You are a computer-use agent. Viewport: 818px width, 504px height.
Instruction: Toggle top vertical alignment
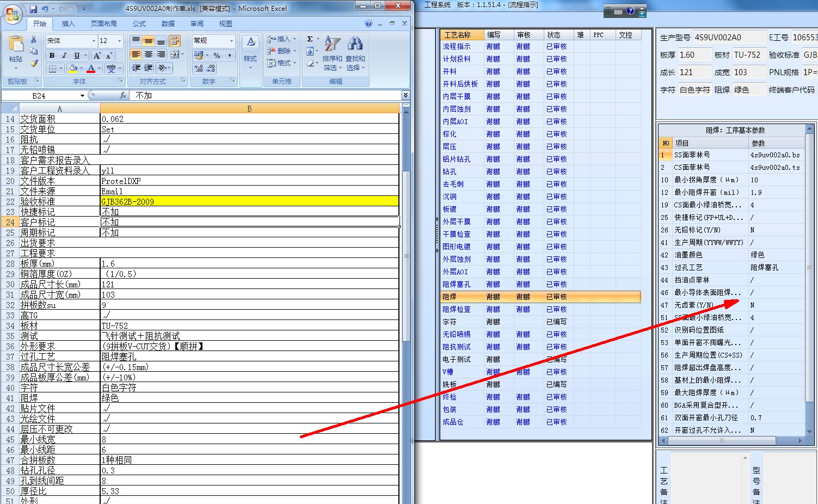(x=136, y=41)
